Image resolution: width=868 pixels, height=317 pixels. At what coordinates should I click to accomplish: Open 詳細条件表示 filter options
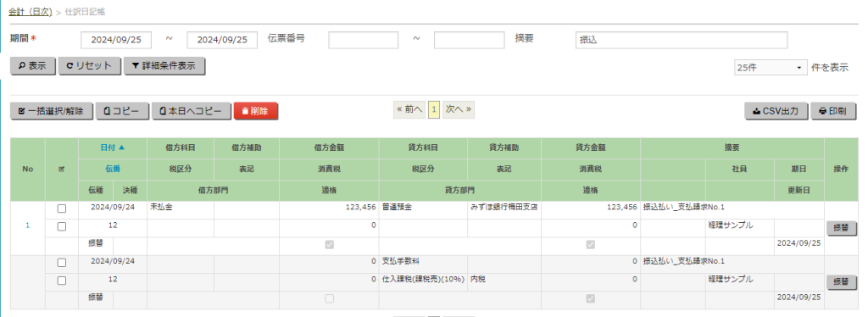(x=164, y=66)
